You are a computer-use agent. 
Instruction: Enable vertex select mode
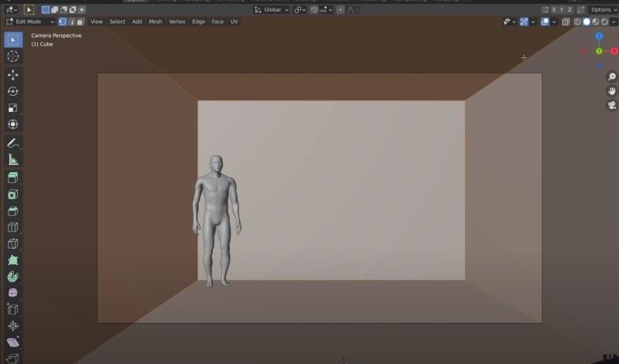tap(63, 22)
